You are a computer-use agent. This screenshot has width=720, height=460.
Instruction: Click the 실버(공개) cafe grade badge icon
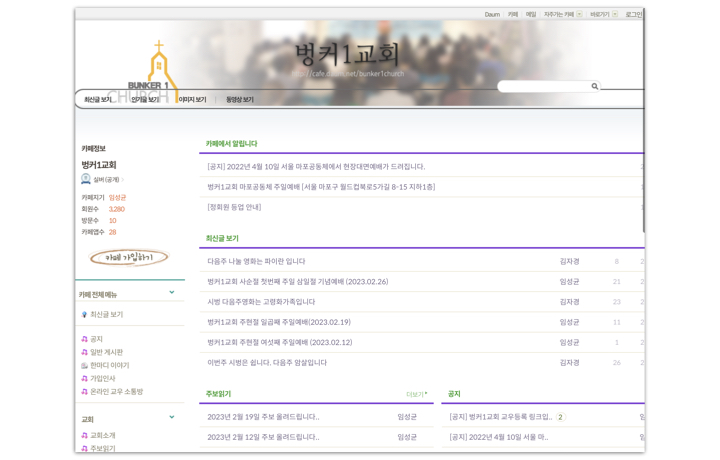[85, 179]
